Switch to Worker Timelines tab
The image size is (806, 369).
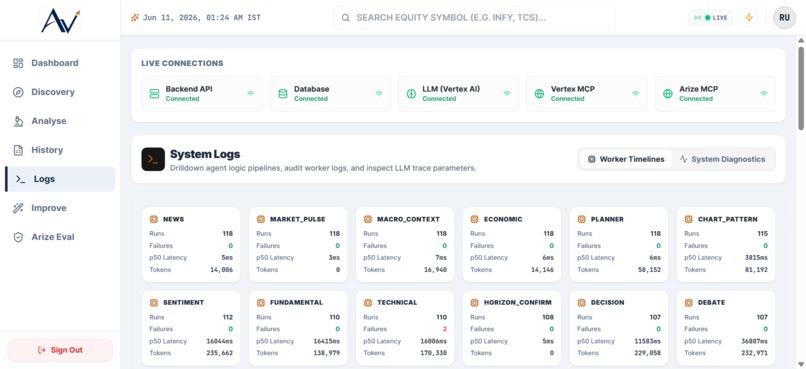click(x=626, y=159)
